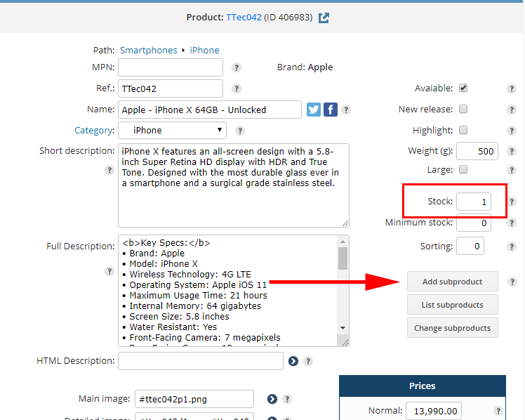The width and height of the screenshot is (525, 420).
Task: Share product on Twitter icon
Action: point(314,110)
